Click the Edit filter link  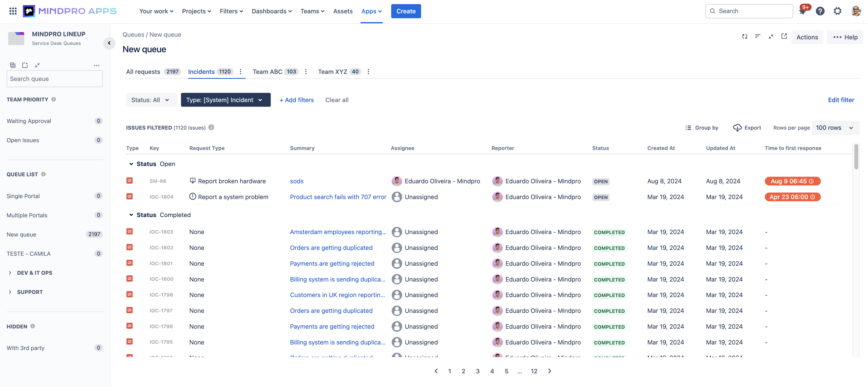841,100
